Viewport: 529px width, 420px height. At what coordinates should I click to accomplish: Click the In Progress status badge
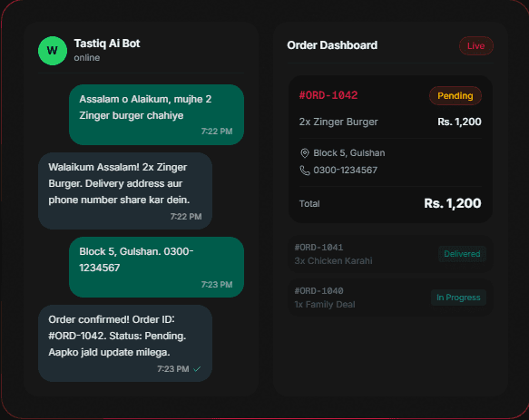458,298
